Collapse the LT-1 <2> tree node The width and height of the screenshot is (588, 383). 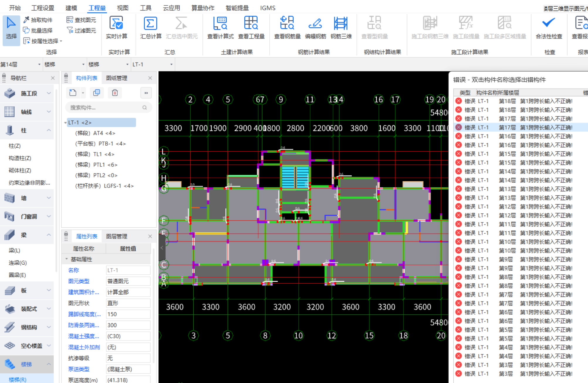65,122
